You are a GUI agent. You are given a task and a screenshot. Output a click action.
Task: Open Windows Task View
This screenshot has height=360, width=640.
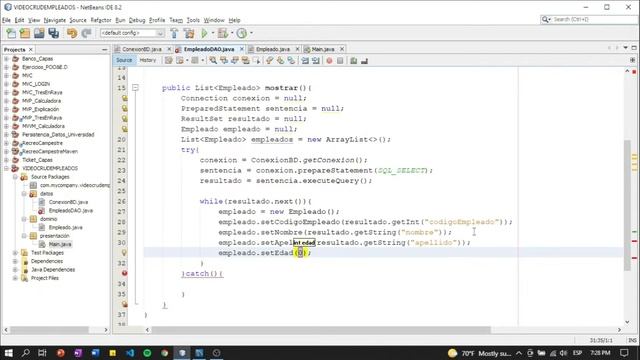click(42, 353)
